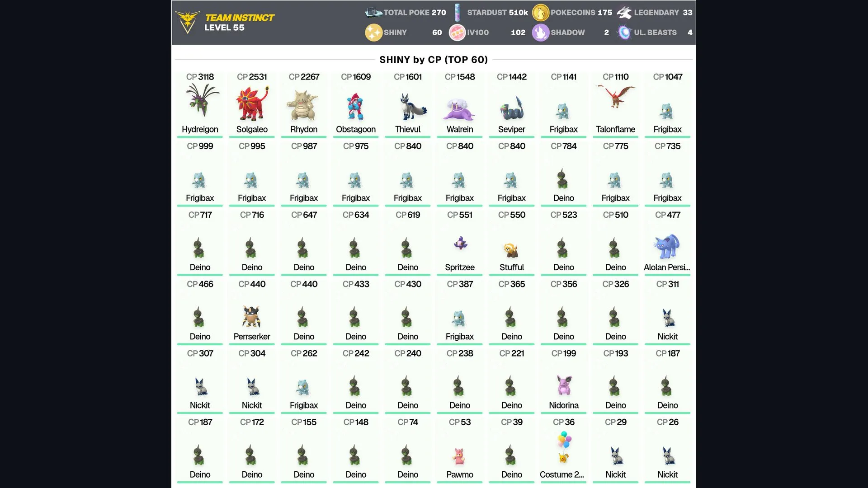Select the Pawmo sprite
Image resolution: width=868 pixels, height=488 pixels.
[x=459, y=456]
